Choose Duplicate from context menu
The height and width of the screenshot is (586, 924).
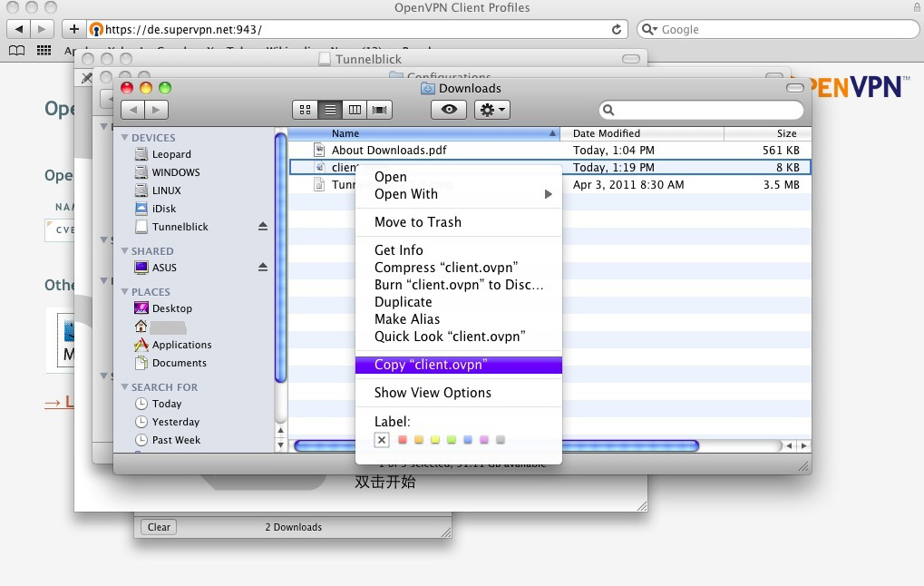tap(459, 302)
